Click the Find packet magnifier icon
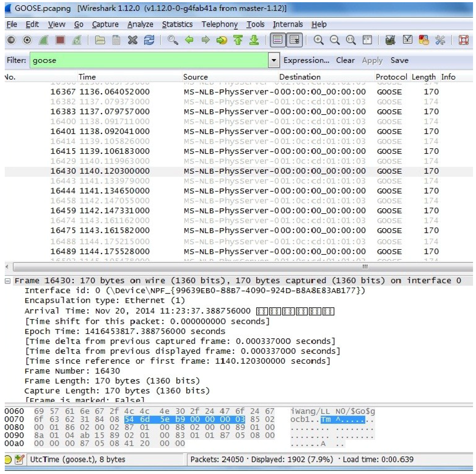The height and width of the screenshot is (474, 476). click(x=173, y=40)
